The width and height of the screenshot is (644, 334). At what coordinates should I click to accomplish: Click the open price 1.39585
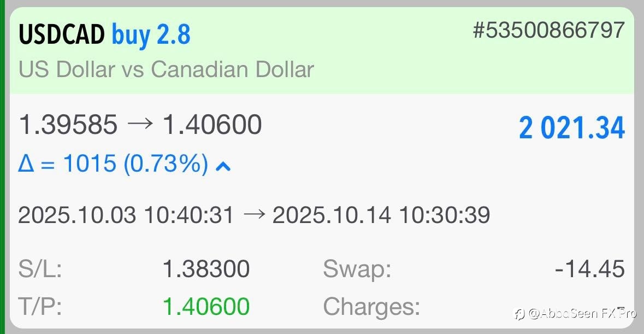[x=68, y=125]
